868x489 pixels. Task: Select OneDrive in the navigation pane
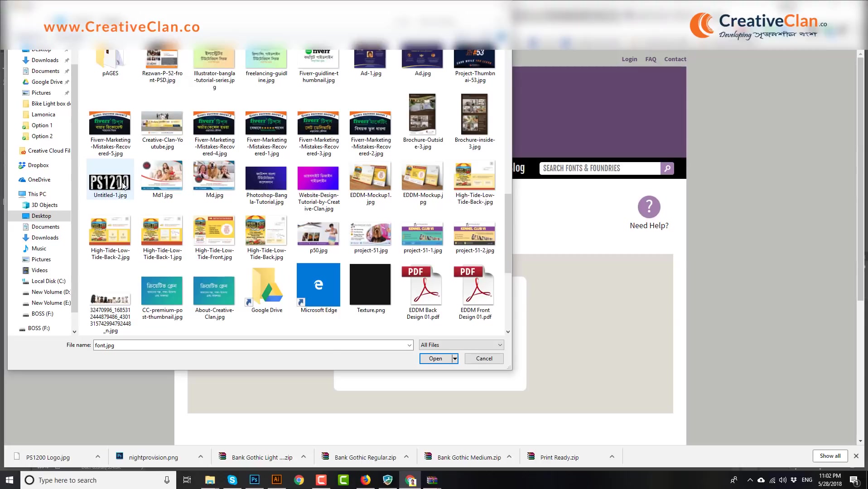39,180
